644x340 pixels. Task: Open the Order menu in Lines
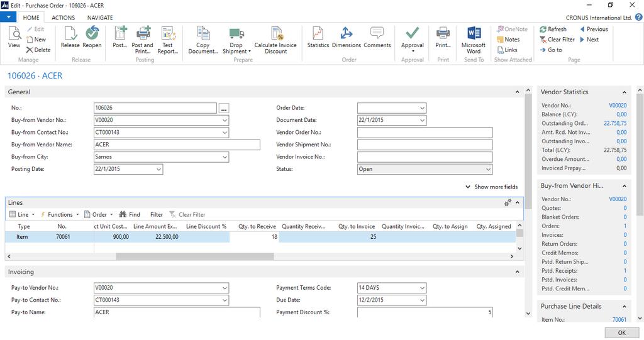pyautogui.click(x=99, y=214)
